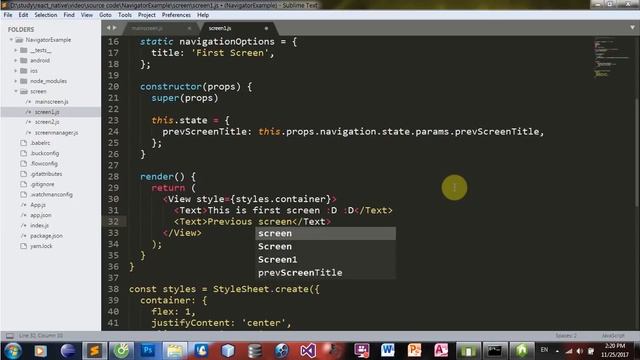The height and width of the screenshot is (360, 640).
Task: Open Microsoft Word taskbar icon
Action: coord(387,351)
